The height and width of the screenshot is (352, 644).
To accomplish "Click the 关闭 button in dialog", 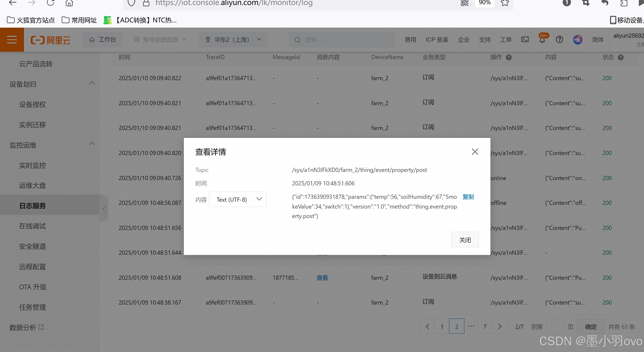I will pyautogui.click(x=465, y=240).
